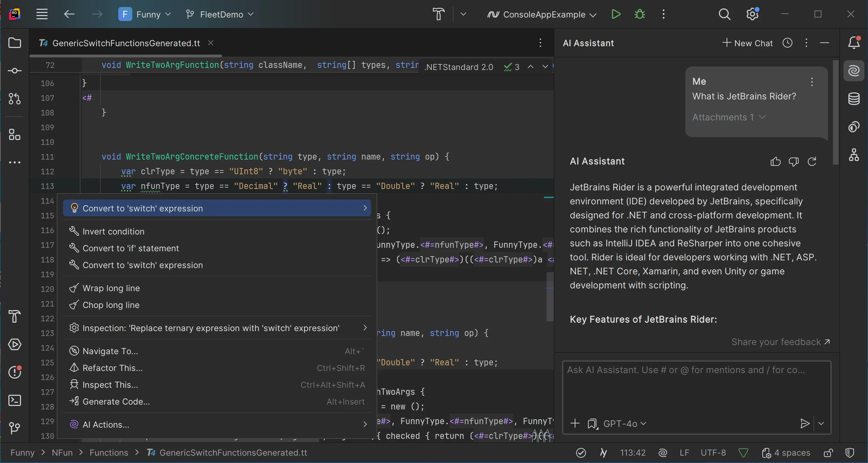Screen dimensions: 868x463
Task: Open the Commit tool window
Action: [x=14, y=71]
